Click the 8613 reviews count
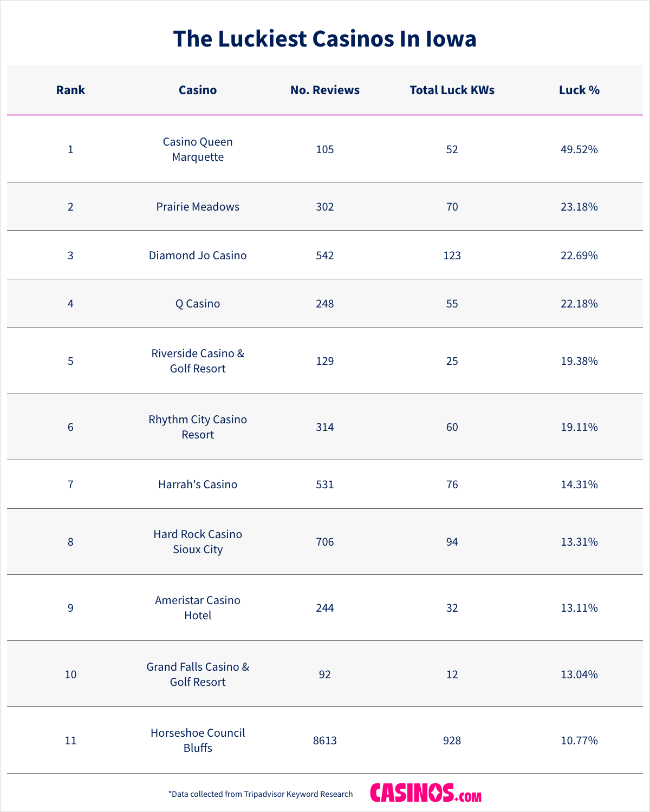 (325, 741)
